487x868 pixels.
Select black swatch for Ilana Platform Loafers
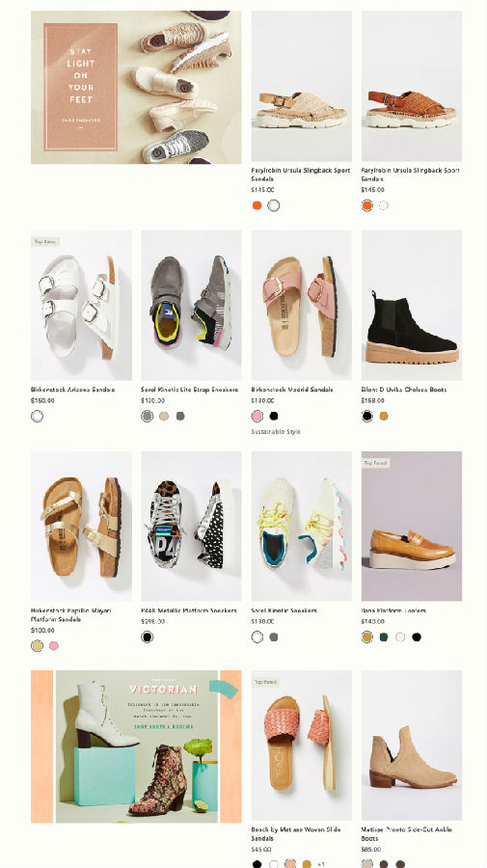(417, 637)
